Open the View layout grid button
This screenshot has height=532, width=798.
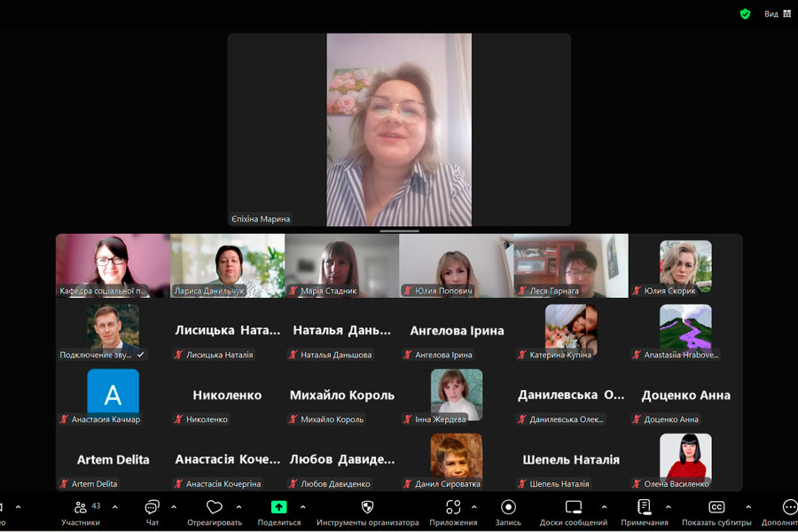point(778,14)
